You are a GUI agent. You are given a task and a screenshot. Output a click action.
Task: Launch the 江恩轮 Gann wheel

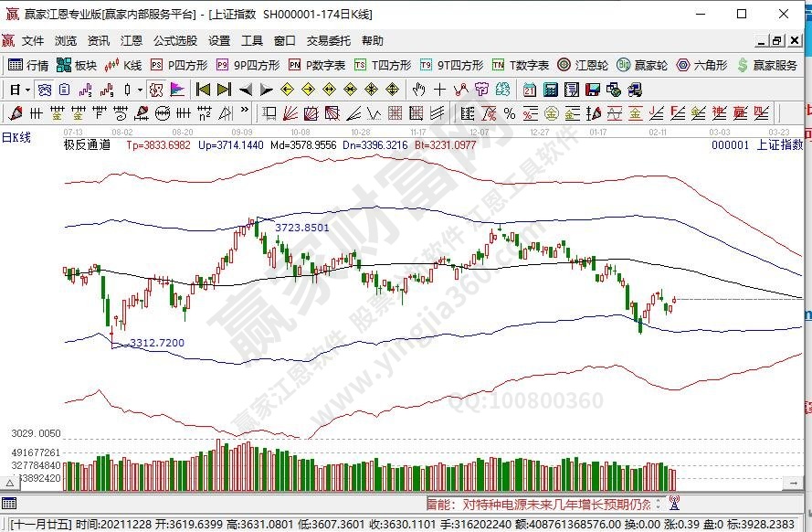(x=582, y=65)
